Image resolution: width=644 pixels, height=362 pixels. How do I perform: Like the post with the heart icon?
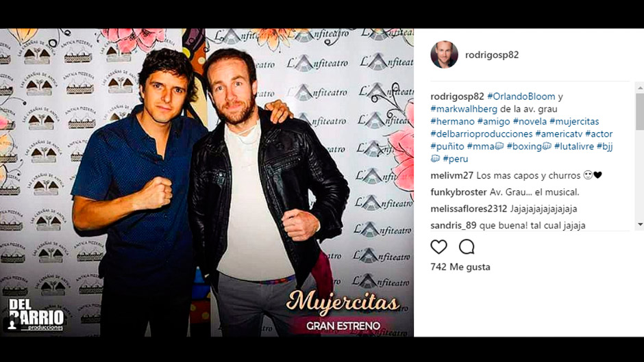[438, 246]
